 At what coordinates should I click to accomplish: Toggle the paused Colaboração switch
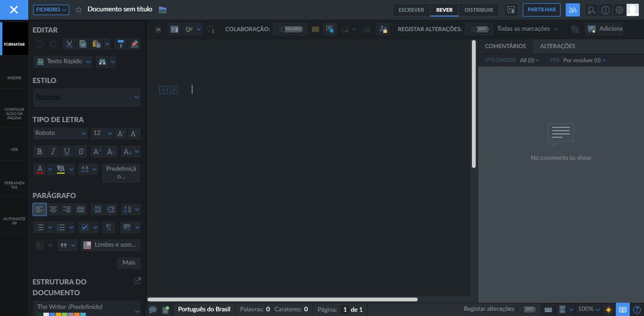(291, 29)
